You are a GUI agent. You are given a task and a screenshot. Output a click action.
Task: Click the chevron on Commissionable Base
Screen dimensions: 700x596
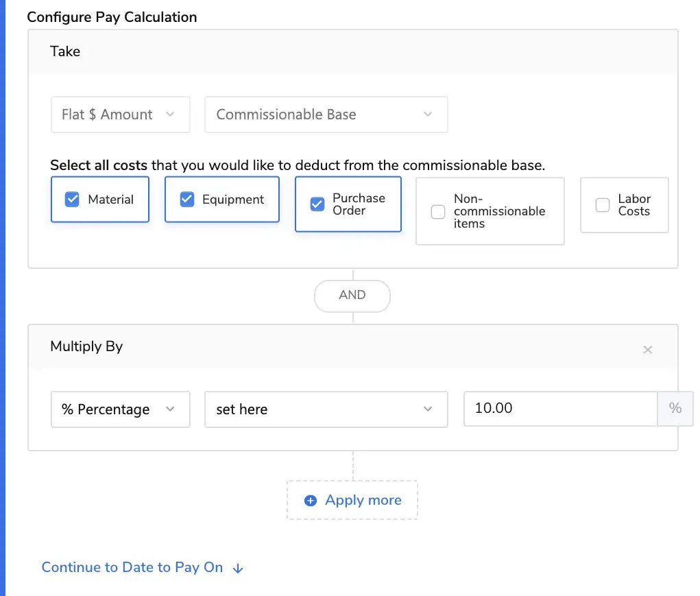point(428,115)
